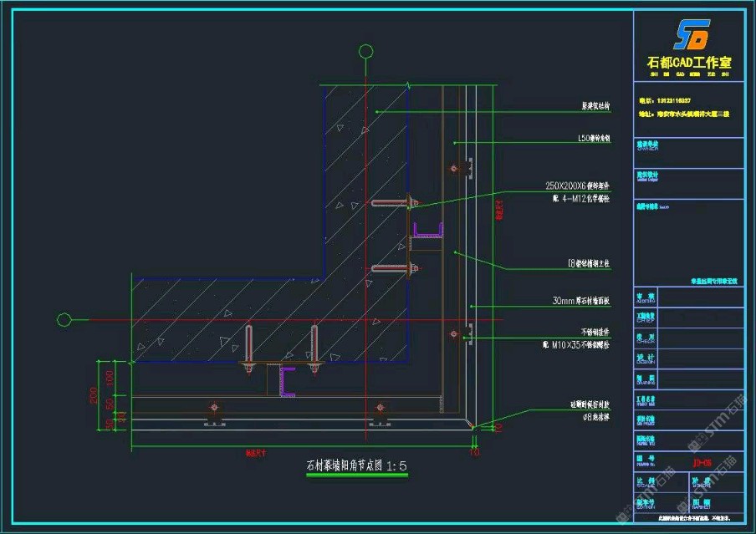Click the 石都CAD工作室 studio title text

pyautogui.click(x=690, y=63)
